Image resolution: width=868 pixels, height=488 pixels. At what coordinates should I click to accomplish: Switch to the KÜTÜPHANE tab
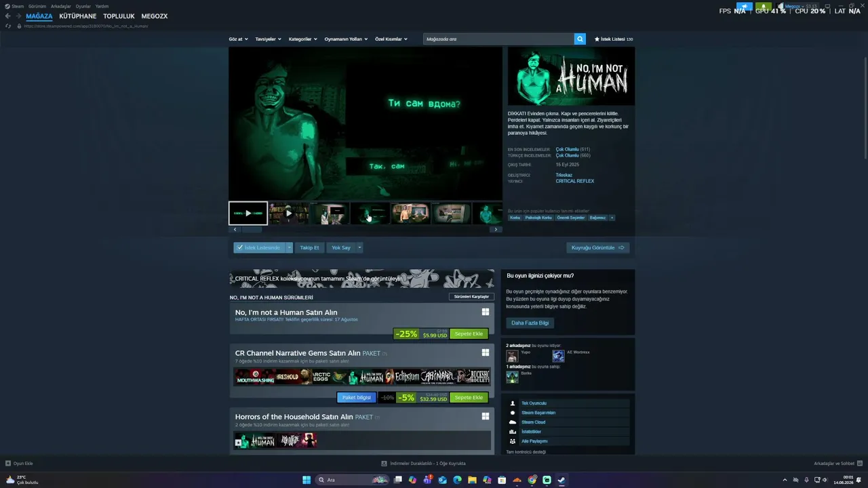click(x=78, y=16)
